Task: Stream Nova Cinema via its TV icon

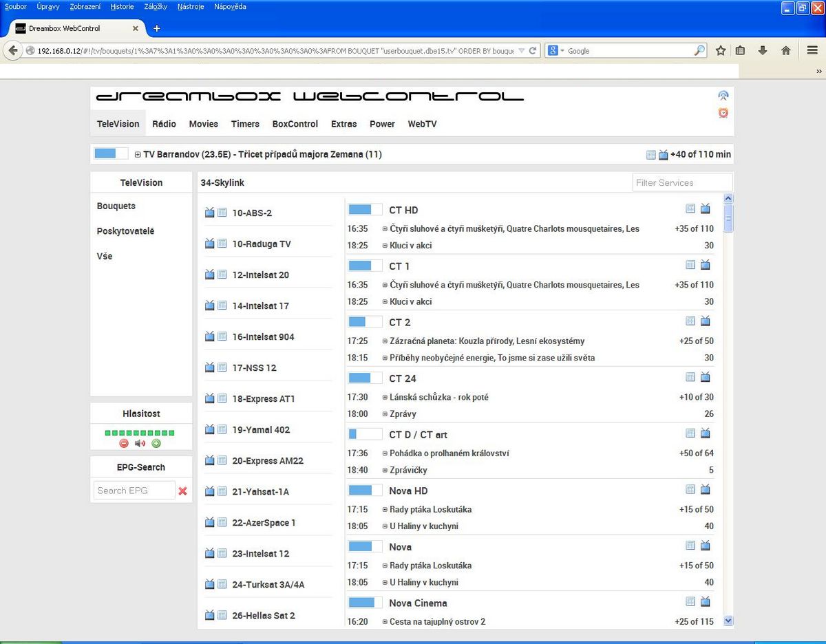Action: coord(706,601)
